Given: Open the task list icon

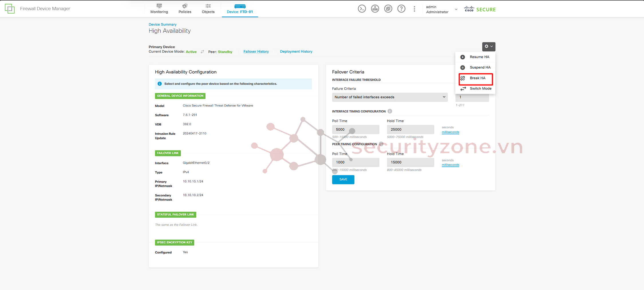Looking at the screenshot, I should [388, 9].
